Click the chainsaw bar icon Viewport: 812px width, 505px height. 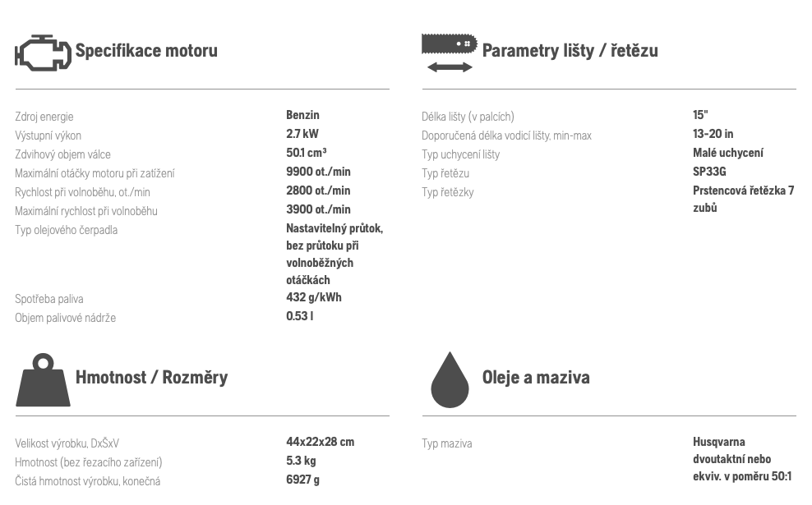click(450, 44)
